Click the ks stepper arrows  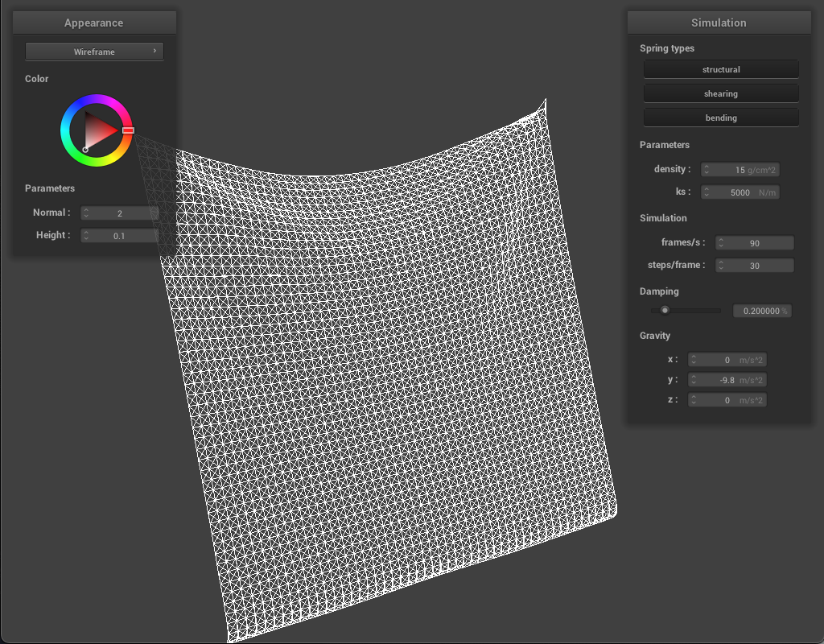click(707, 192)
